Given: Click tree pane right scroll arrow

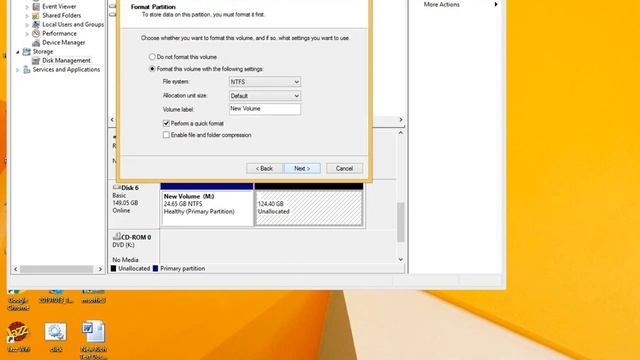Looking at the screenshot, I should coord(100,269).
